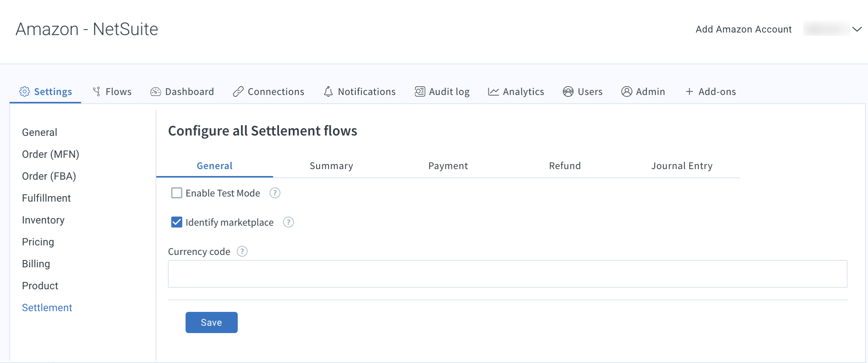The height and width of the screenshot is (363, 868).
Task: Open the Connections tab
Action: point(268,92)
